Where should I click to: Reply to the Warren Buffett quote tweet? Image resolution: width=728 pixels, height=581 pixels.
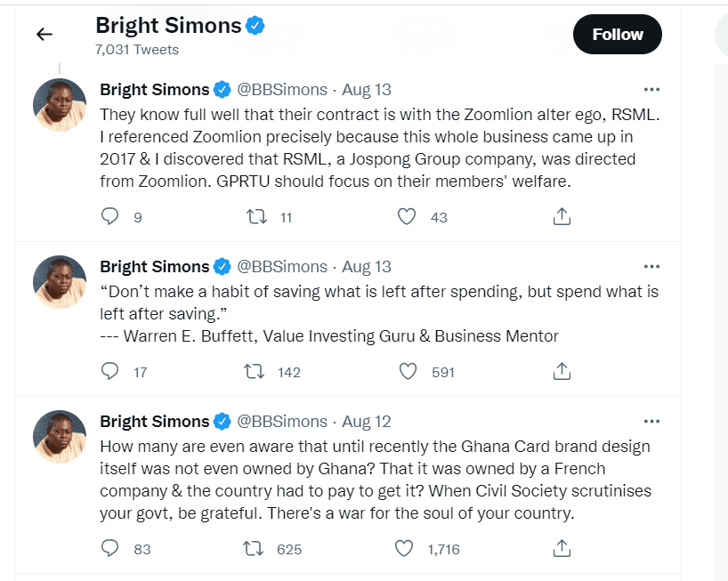tap(110, 371)
